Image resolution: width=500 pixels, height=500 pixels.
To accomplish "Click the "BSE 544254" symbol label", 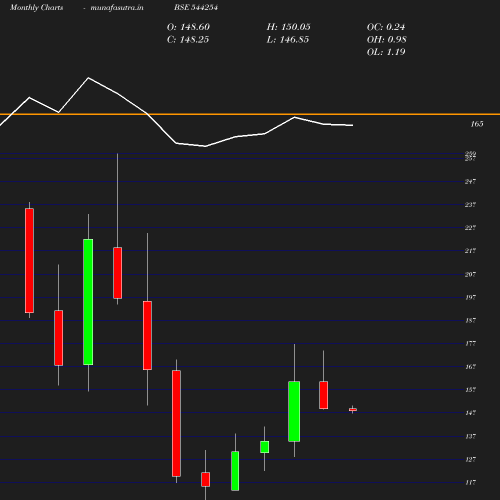I will (x=196, y=7).
